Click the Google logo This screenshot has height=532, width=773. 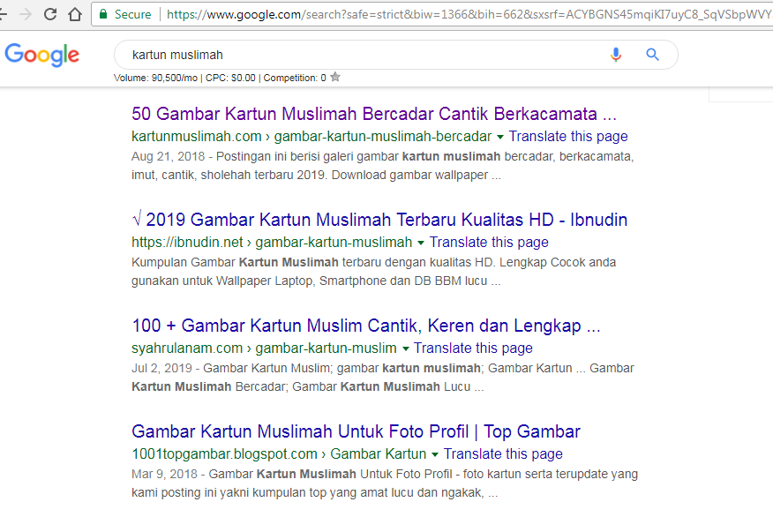pos(42,55)
